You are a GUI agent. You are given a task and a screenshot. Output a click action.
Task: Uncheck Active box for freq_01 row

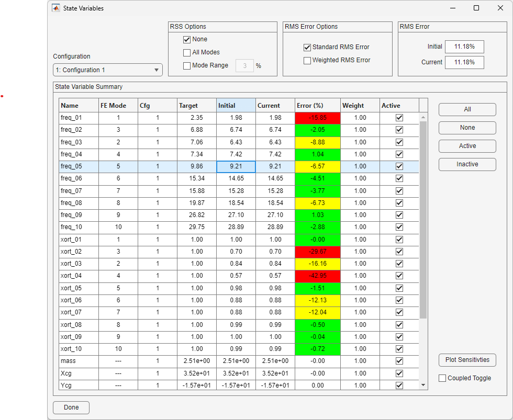[x=399, y=118]
